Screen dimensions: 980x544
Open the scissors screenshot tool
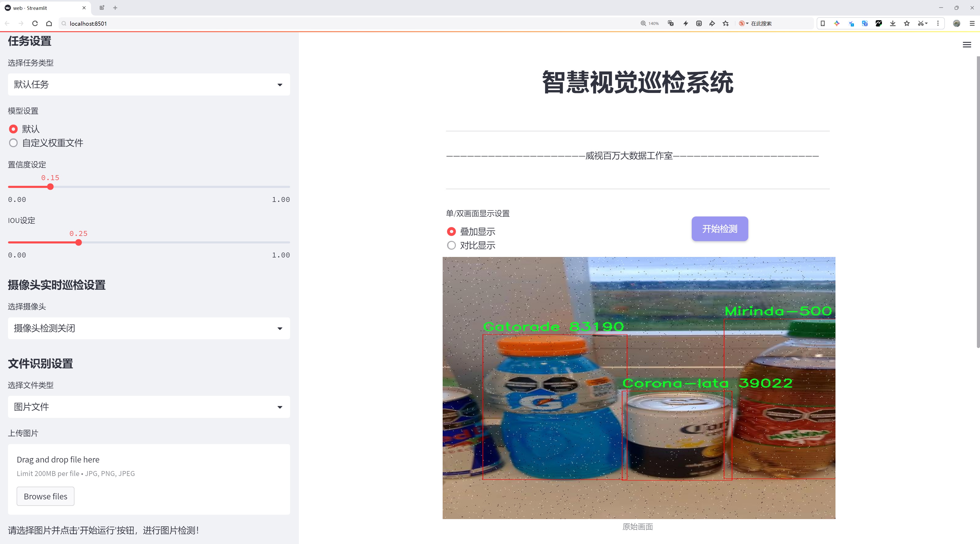point(923,24)
